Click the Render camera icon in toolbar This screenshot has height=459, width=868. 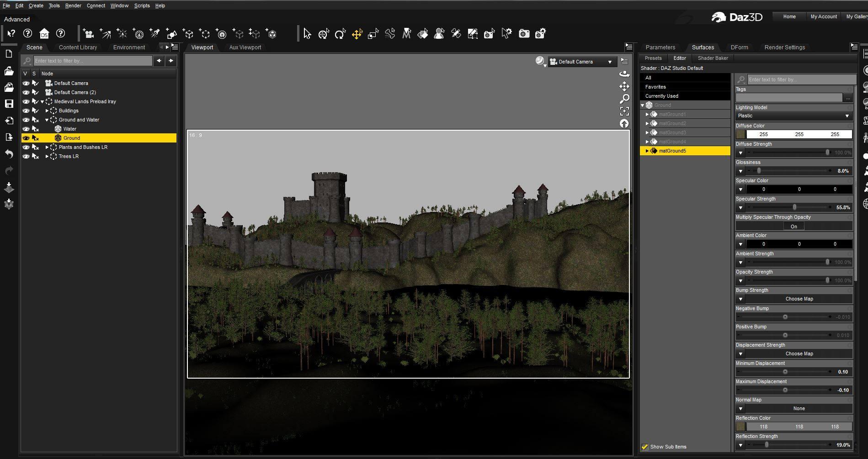click(x=524, y=34)
